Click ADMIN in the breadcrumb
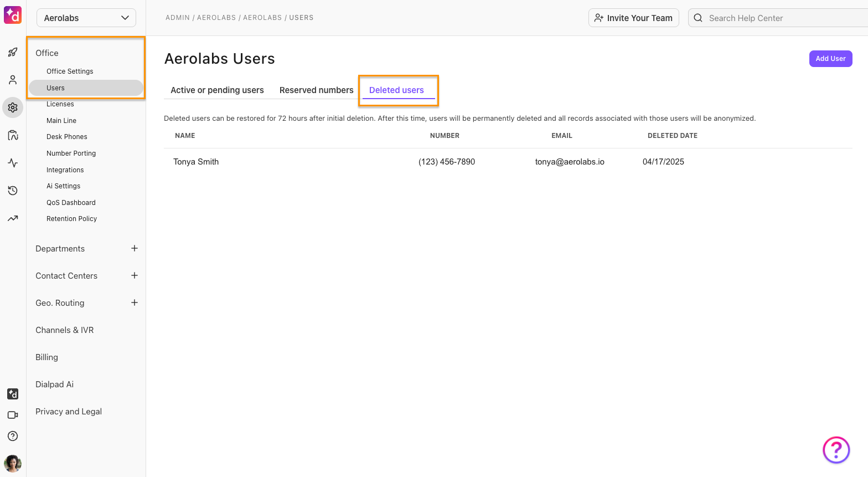 point(178,18)
